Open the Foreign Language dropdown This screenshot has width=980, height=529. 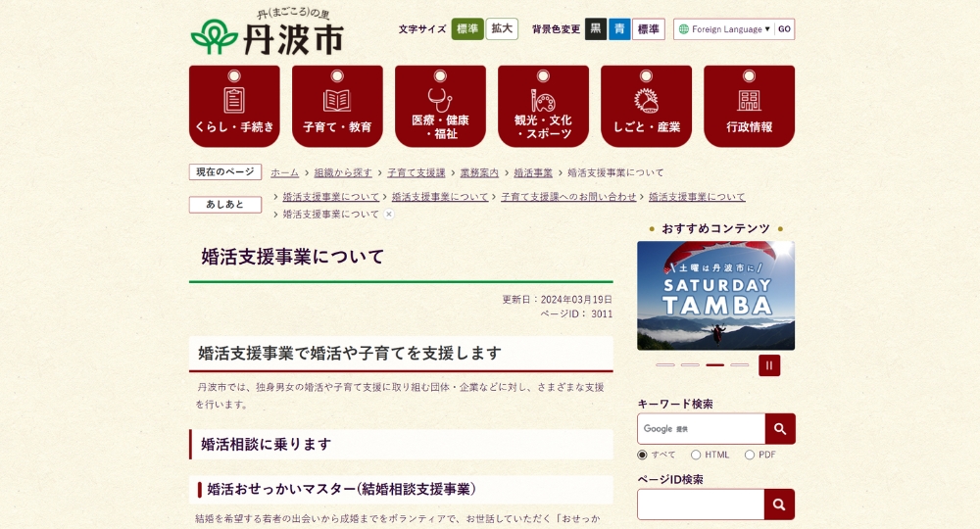[x=724, y=29]
